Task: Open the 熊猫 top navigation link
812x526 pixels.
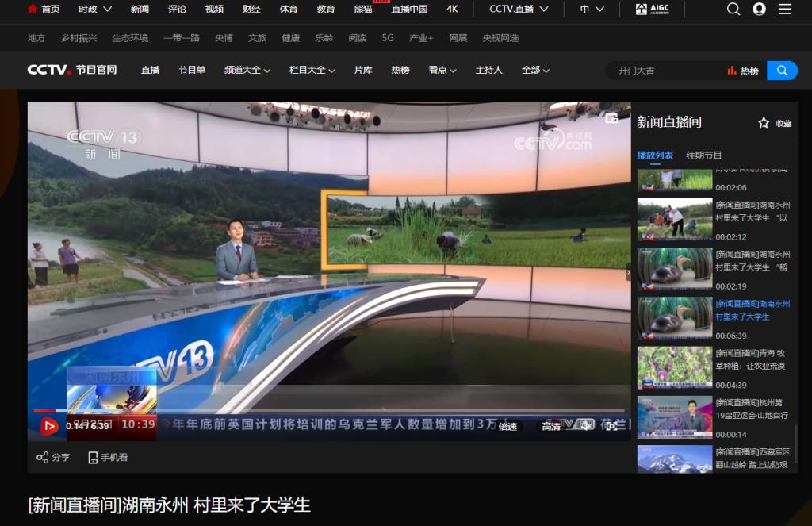Action: [363, 9]
